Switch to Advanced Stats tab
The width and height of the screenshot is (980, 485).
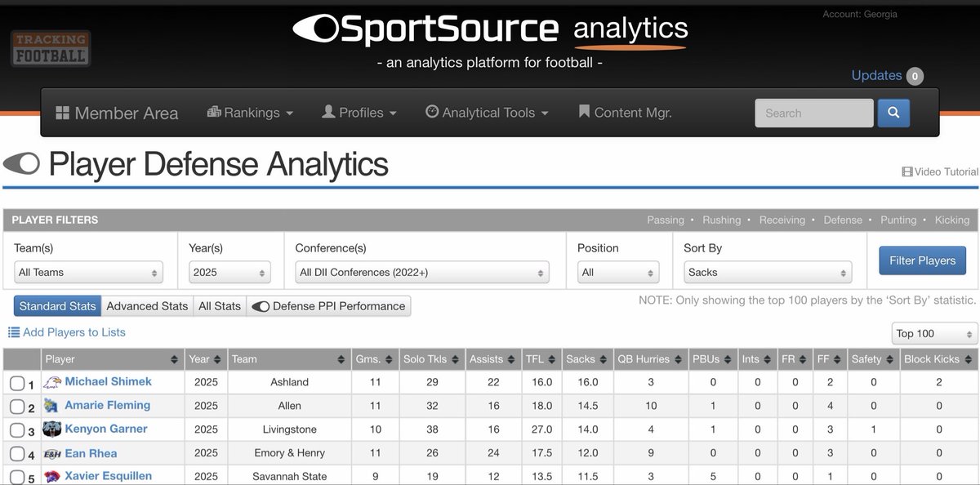pos(147,306)
